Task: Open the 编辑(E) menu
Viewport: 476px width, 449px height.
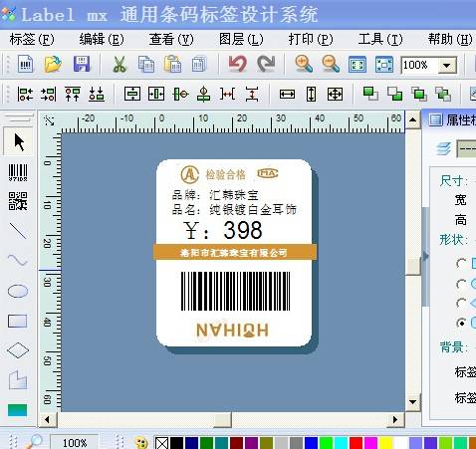Action: click(x=102, y=40)
